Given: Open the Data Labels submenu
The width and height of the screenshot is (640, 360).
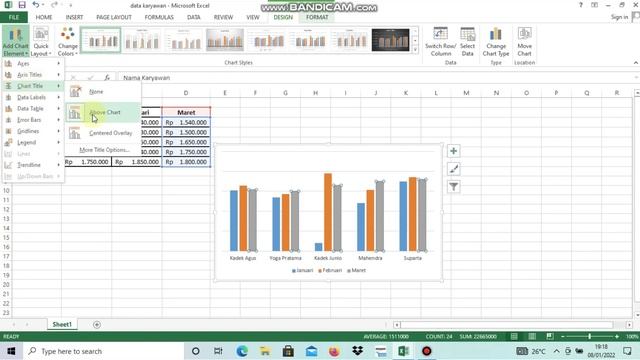Looking at the screenshot, I should click(x=33, y=97).
